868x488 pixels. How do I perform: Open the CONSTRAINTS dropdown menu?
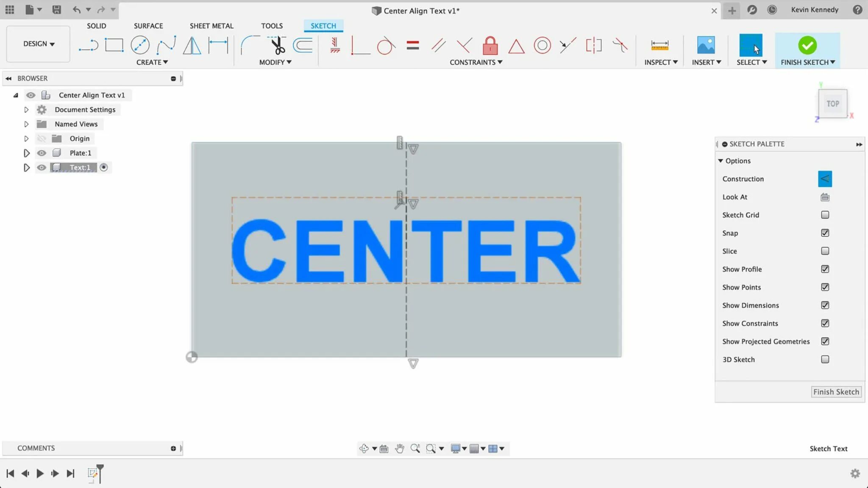click(x=476, y=62)
